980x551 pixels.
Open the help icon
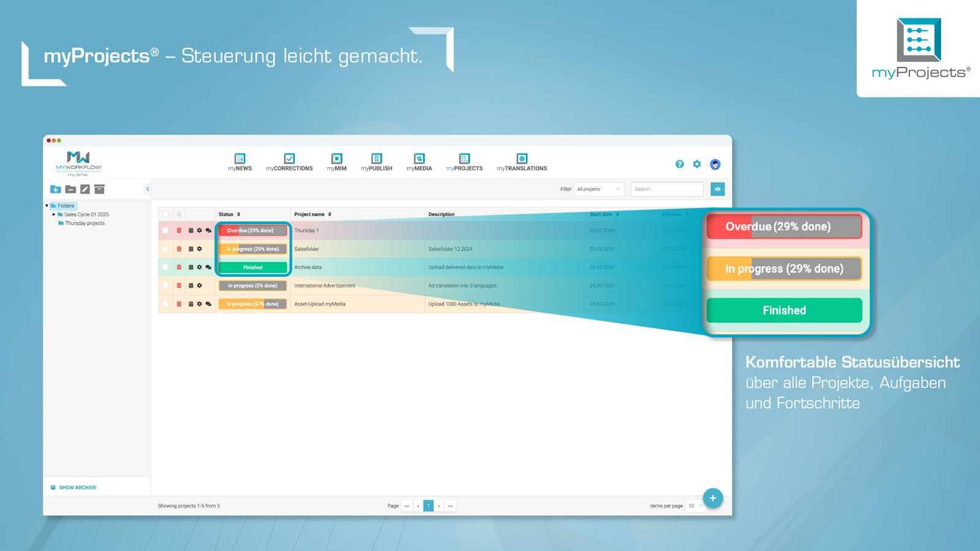[x=679, y=164]
